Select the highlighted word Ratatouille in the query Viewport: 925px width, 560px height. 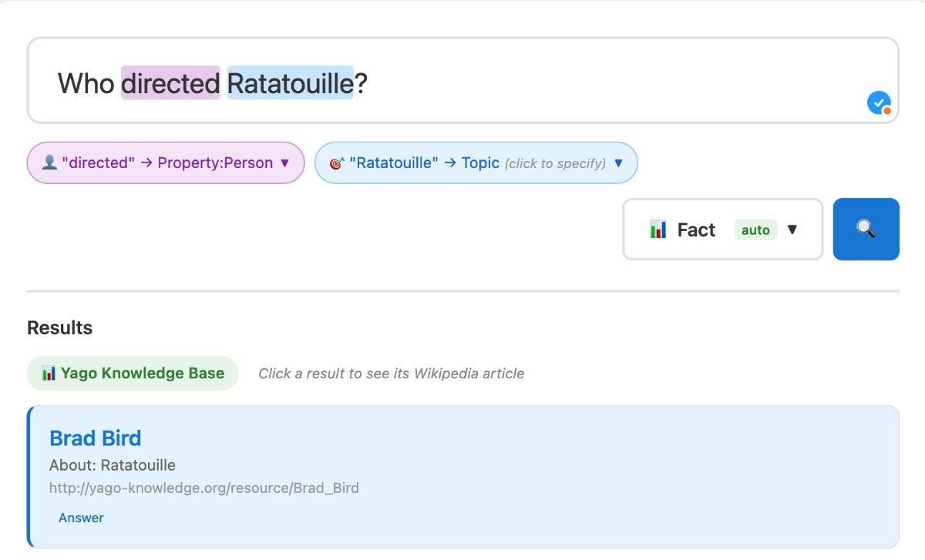[290, 83]
